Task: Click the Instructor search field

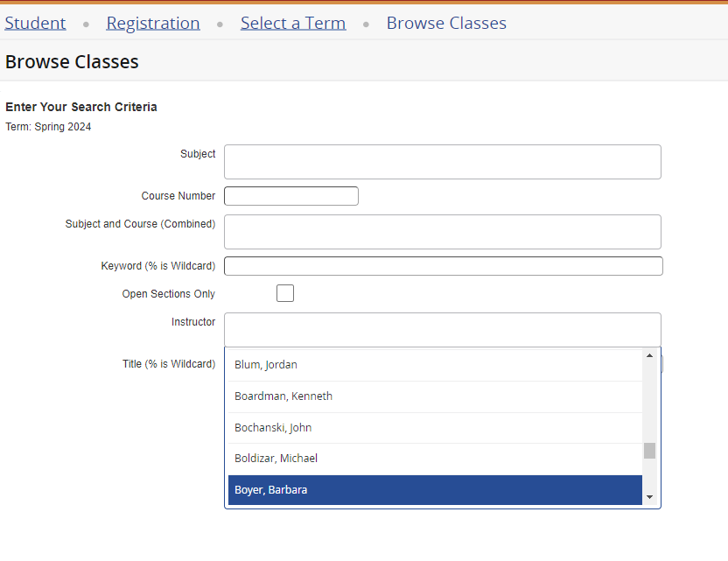Action: click(x=443, y=330)
